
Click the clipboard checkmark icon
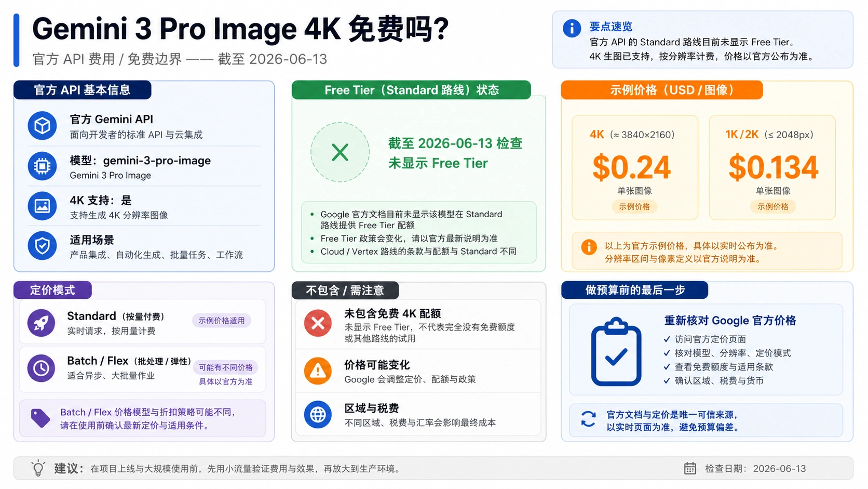click(616, 352)
